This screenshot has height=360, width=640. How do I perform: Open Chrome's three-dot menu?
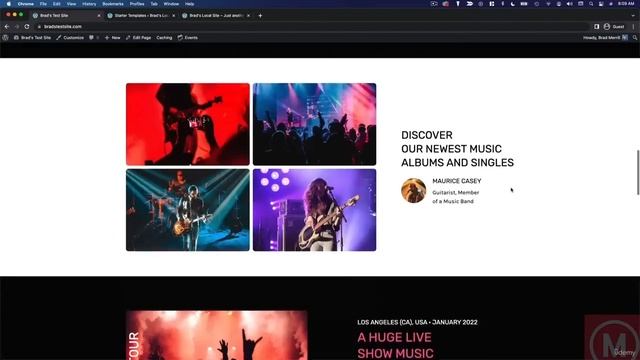633,27
